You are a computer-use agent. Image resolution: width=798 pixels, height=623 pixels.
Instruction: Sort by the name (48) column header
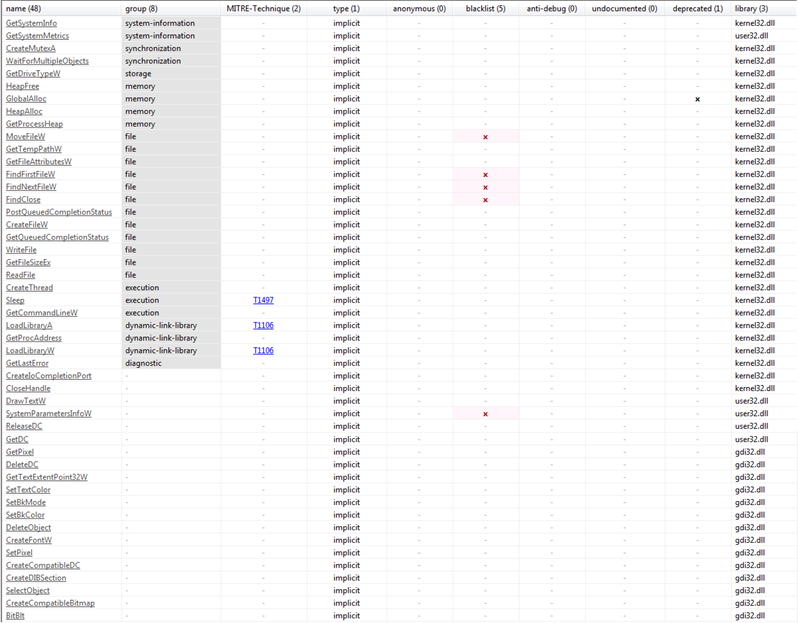23,9
